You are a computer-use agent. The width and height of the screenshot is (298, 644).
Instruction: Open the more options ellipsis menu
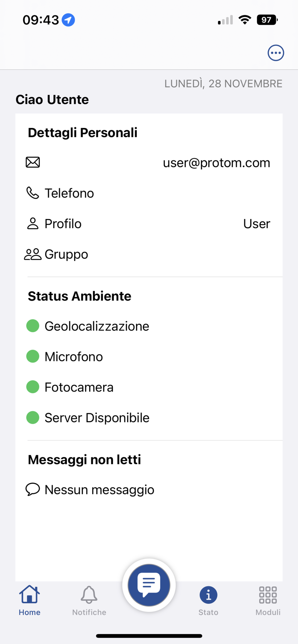pyautogui.click(x=276, y=53)
